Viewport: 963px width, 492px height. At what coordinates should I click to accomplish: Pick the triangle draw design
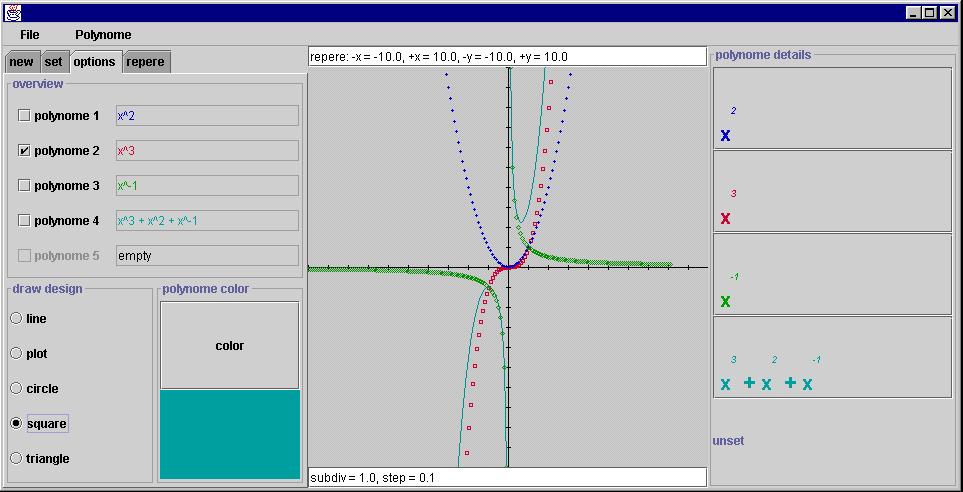[16, 458]
